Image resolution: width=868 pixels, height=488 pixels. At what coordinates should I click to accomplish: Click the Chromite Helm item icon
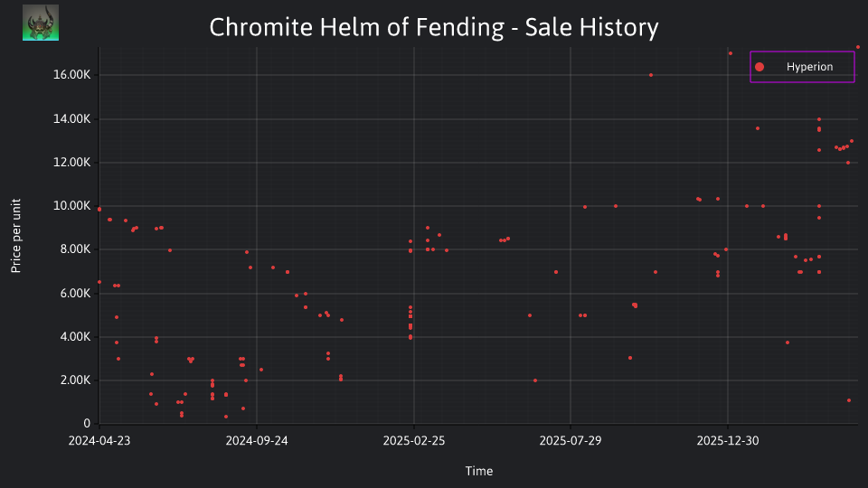tap(41, 23)
